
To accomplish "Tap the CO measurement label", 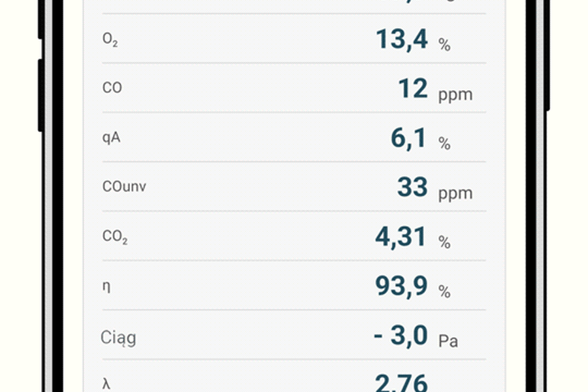I will [112, 88].
